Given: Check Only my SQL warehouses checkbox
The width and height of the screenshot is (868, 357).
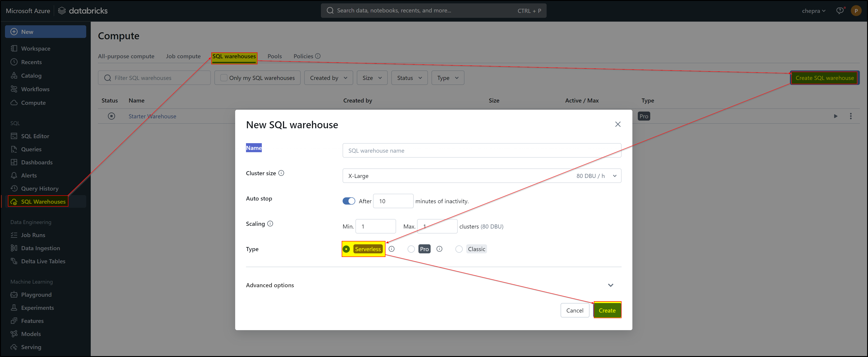Looking at the screenshot, I should pos(224,77).
